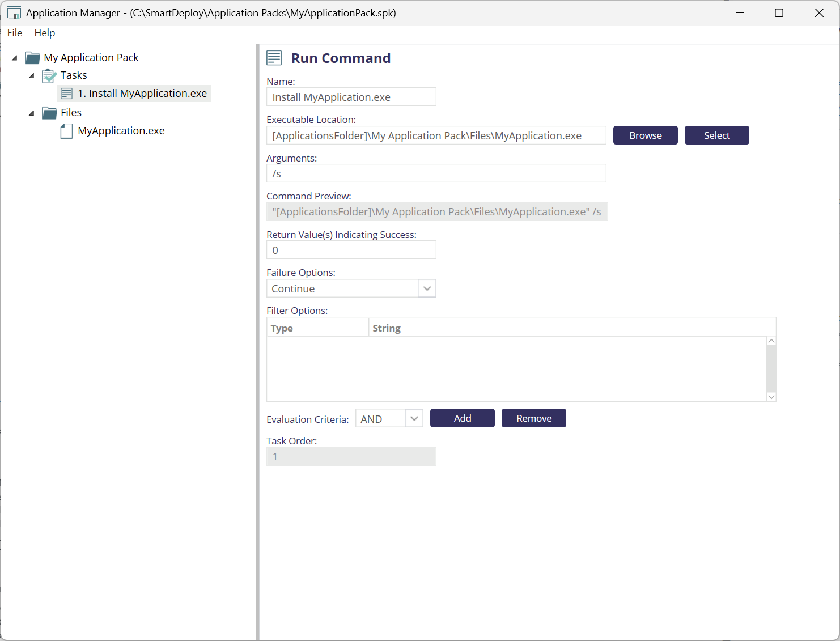Open the Evaluation Criteria AND dropdown

pyautogui.click(x=414, y=419)
